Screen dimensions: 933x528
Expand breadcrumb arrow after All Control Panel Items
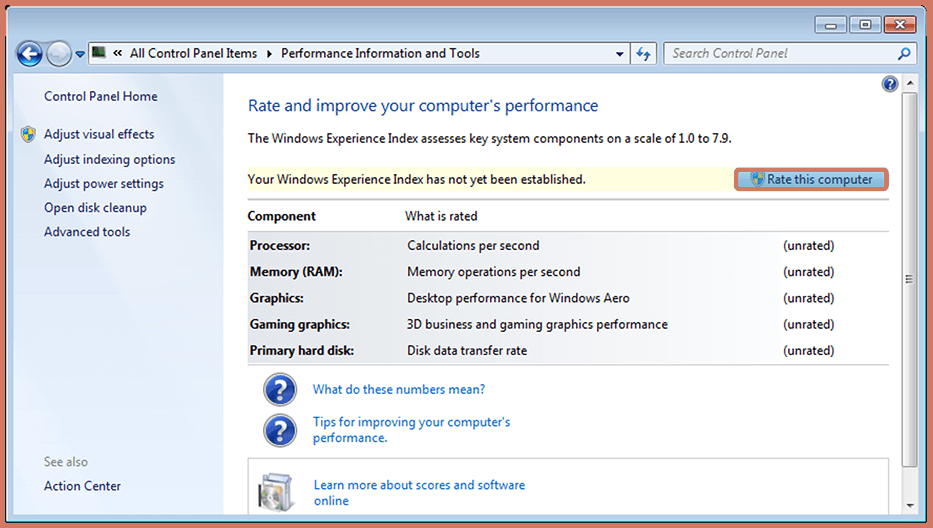269,54
